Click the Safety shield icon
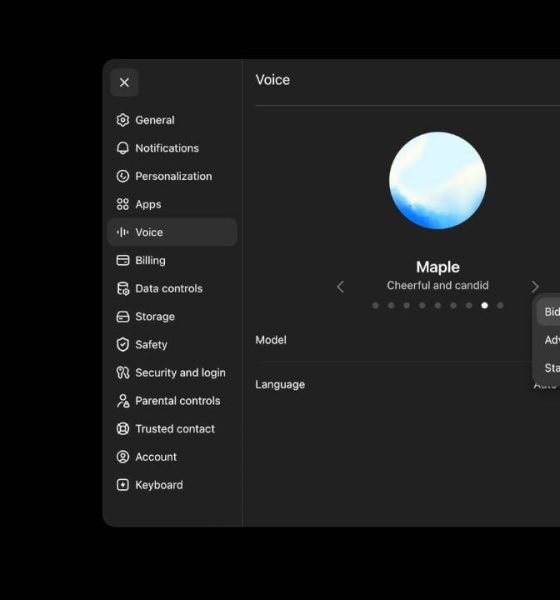This screenshot has width=560, height=600. pos(122,344)
